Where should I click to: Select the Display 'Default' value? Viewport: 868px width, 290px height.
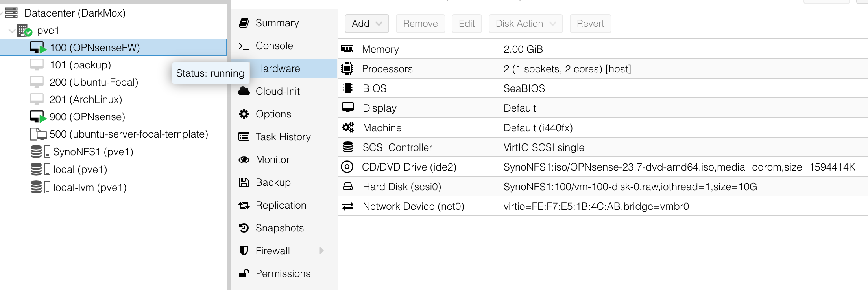point(520,108)
